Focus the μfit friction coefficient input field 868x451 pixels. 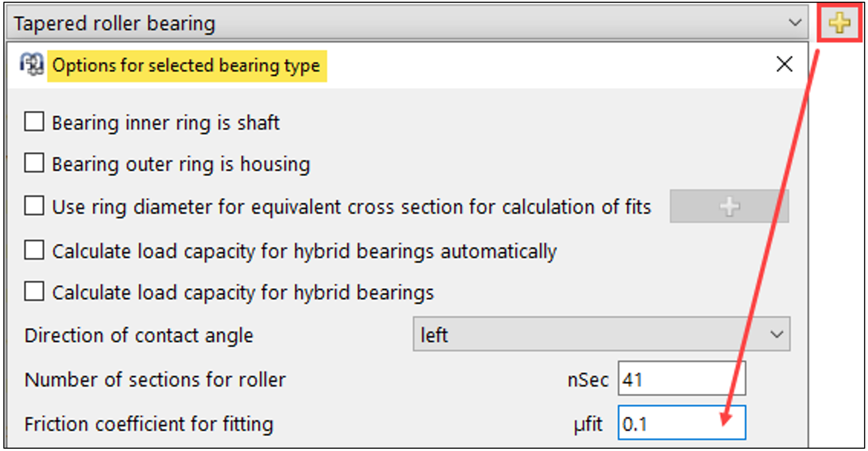pos(681,423)
